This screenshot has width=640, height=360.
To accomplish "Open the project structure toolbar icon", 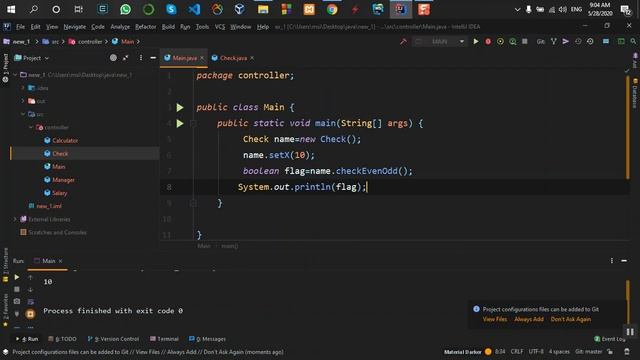I will tap(606, 41).
